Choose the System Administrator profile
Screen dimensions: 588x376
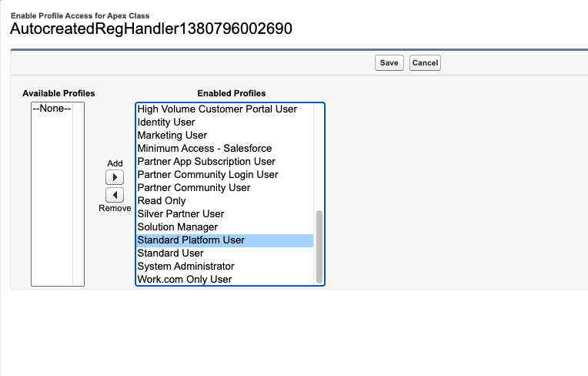(185, 267)
